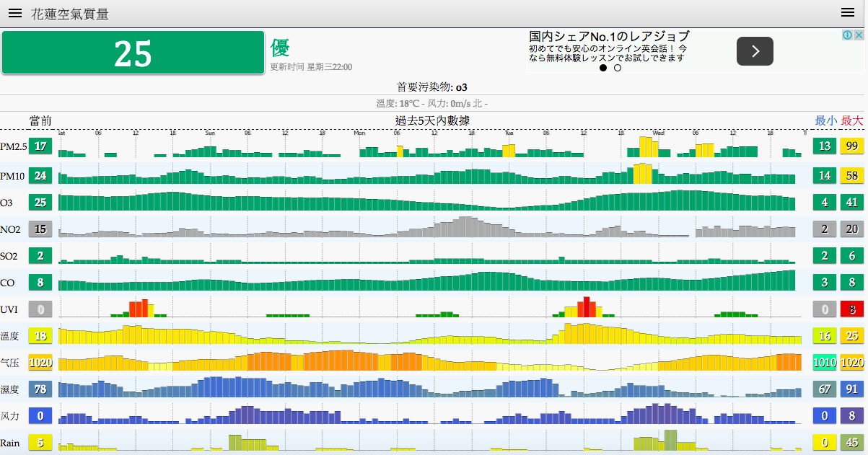Select the gray NO2 current value 15
This screenshot has height=455, width=868.
(41, 229)
